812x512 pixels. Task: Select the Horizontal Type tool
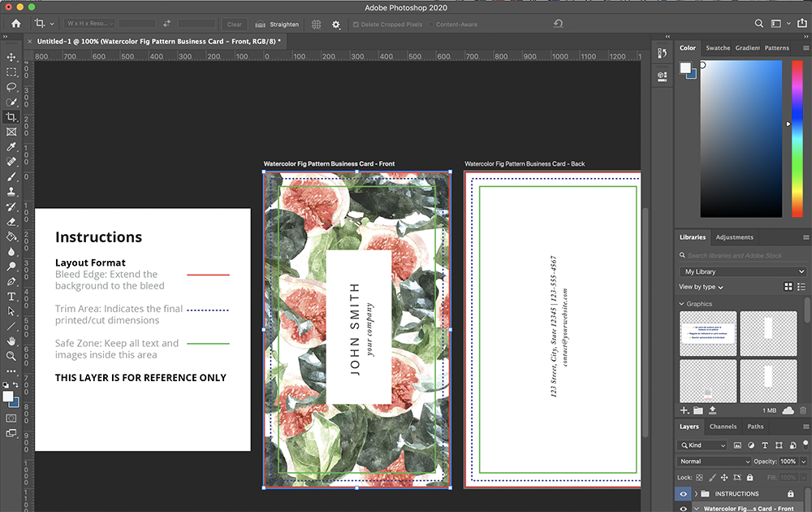pos(11,296)
